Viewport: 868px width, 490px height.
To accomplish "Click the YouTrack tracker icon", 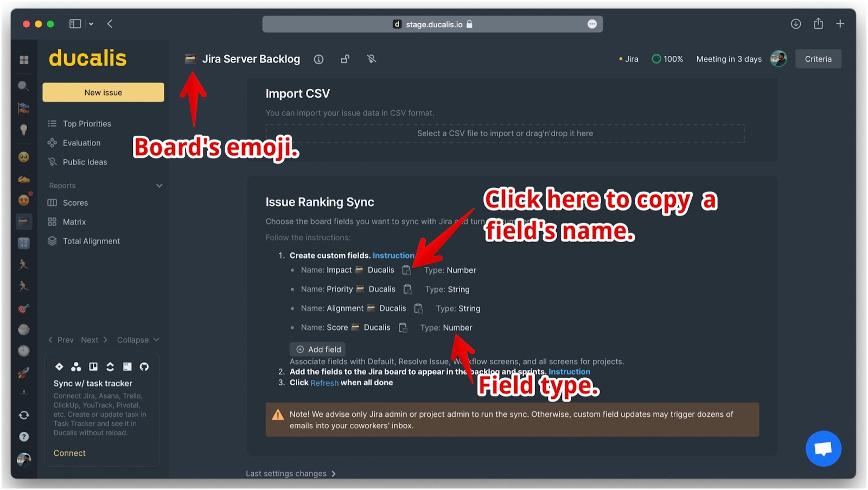I will point(127,366).
